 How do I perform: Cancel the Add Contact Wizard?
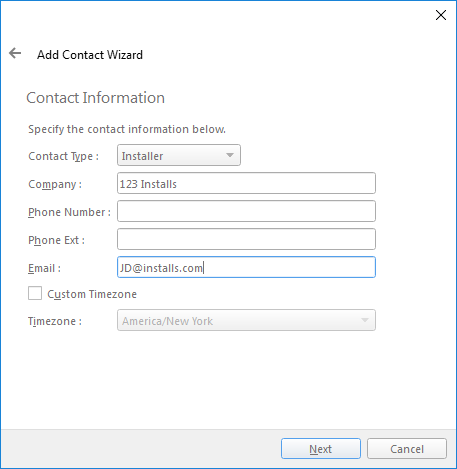pos(407,449)
